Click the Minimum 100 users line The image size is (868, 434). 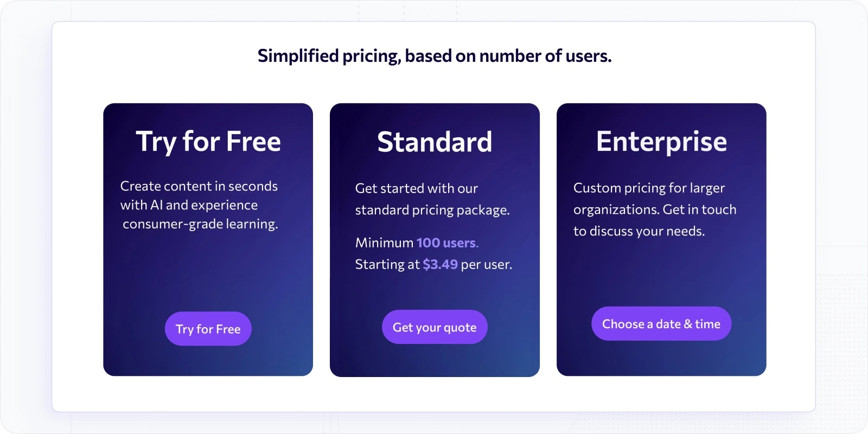pos(417,242)
